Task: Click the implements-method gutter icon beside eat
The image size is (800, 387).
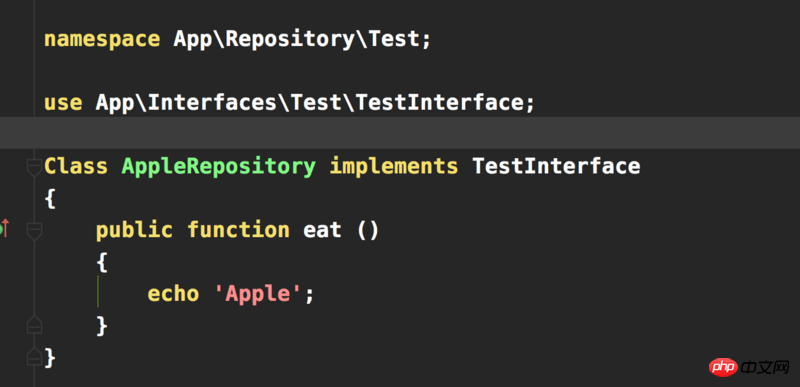Action: [1, 230]
